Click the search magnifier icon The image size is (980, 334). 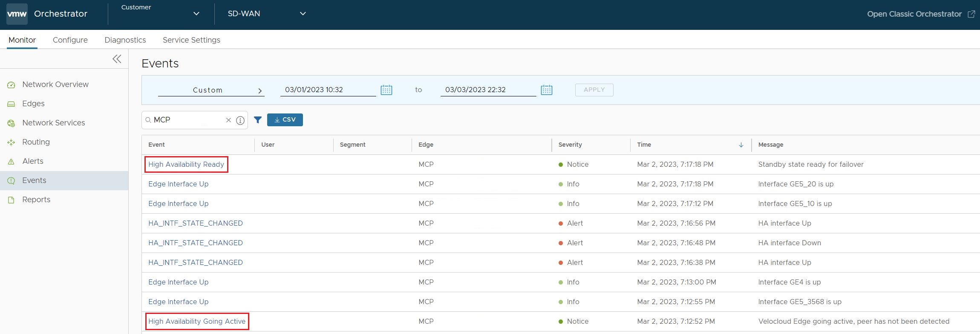coord(148,120)
